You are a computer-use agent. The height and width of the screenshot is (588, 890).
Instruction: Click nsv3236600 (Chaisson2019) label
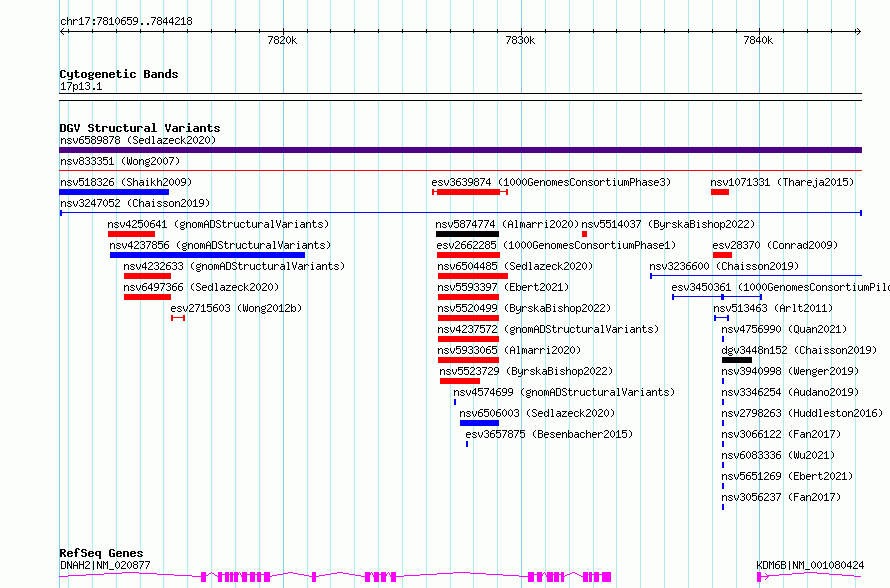pyautogui.click(x=724, y=266)
